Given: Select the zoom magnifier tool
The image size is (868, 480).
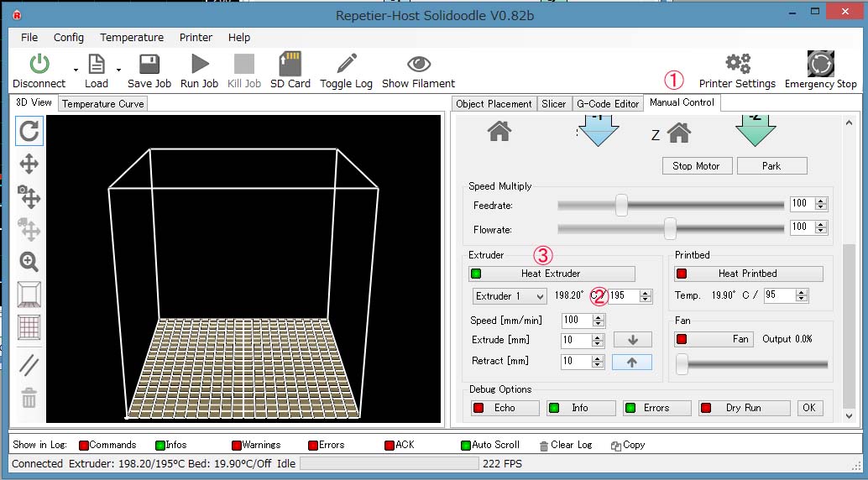Looking at the screenshot, I should (x=29, y=261).
